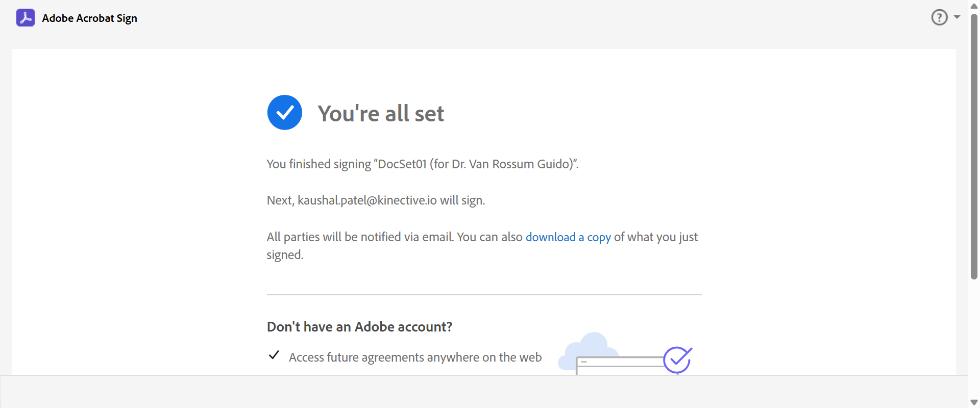Click the checkmark beside "Access future agreements"
This screenshot has width=980, height=408.
274,355
